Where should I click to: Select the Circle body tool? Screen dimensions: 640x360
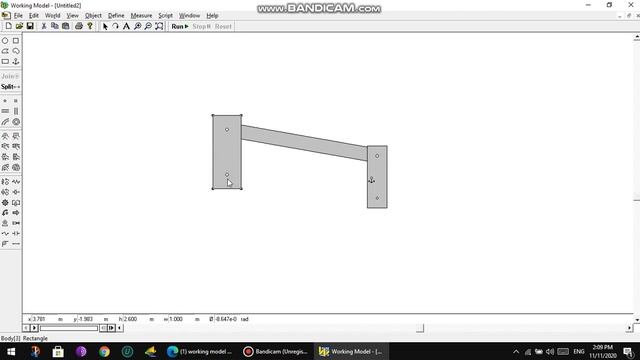point(5,41)
